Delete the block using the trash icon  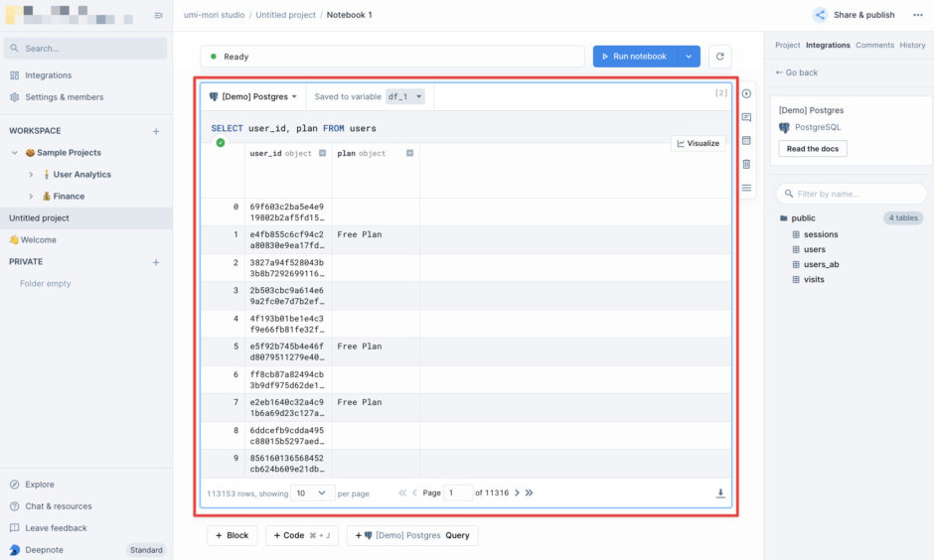[x=746, y=164]
